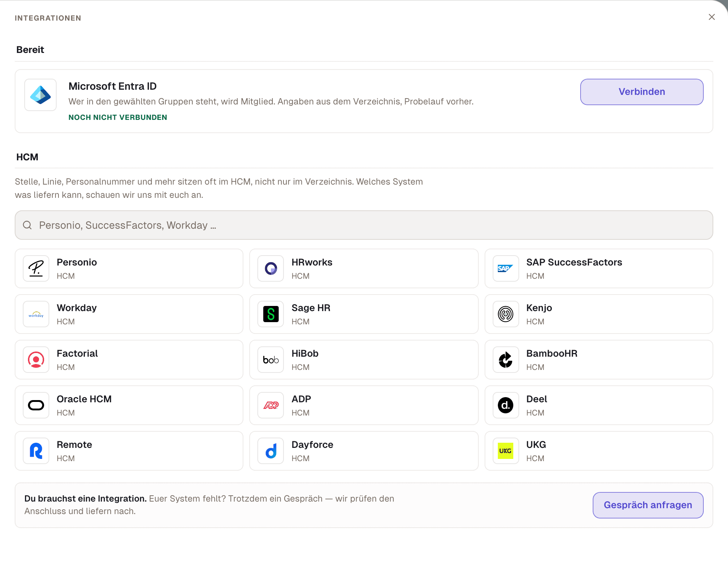This screenshot has width=728, height=581.
Task: Click the Sage HR logo icon
Action: click(271, 314)
